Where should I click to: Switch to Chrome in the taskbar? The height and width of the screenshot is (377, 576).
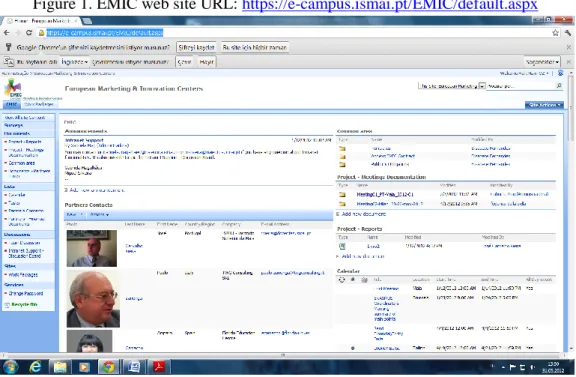pyautogui.click(x=108, y=367)
